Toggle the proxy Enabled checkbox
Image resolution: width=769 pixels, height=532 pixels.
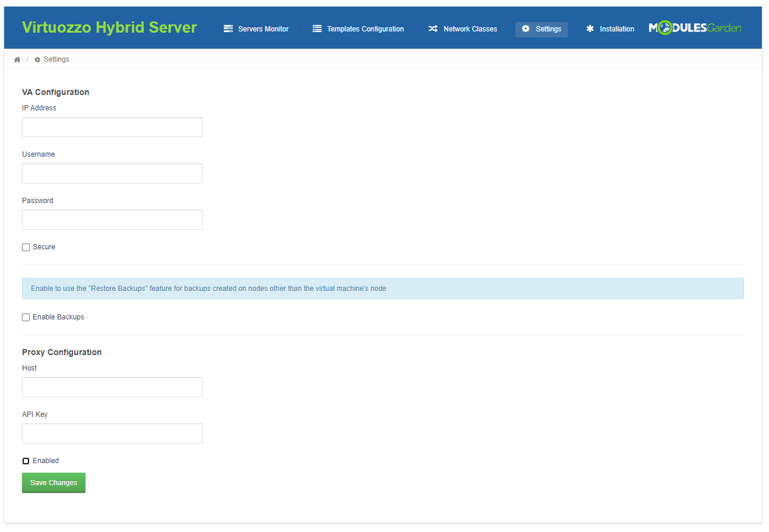[26, 461]
